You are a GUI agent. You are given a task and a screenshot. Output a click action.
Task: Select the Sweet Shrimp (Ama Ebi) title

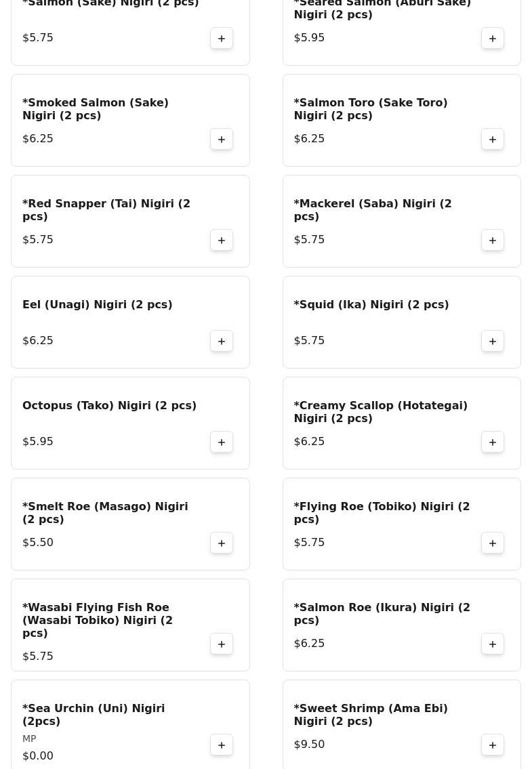[x=371, y=715]
